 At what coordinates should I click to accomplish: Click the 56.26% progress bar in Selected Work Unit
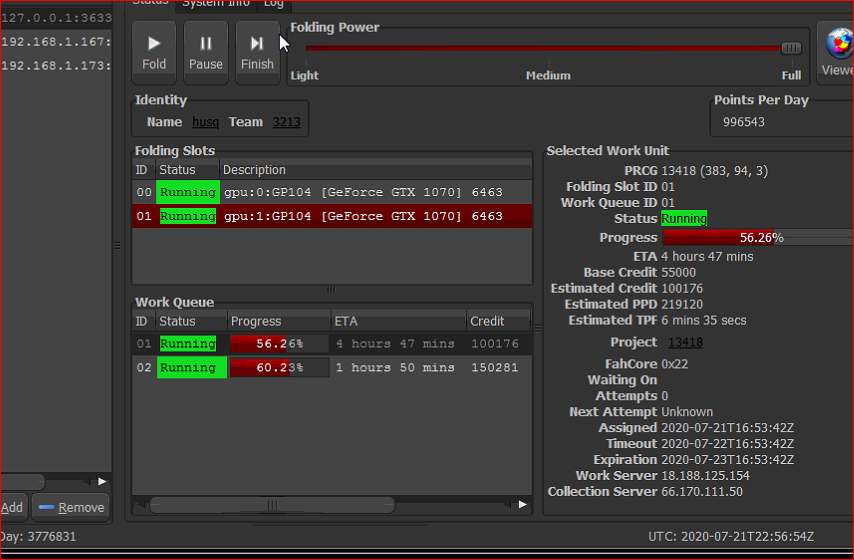pos(758,238)
